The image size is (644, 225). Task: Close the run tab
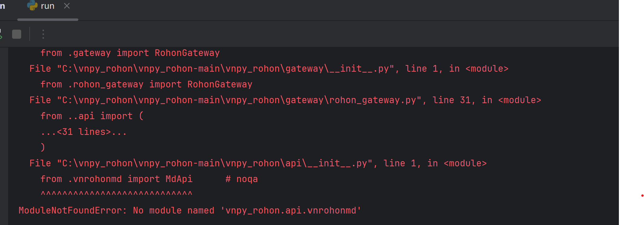[x=67, y=6]
